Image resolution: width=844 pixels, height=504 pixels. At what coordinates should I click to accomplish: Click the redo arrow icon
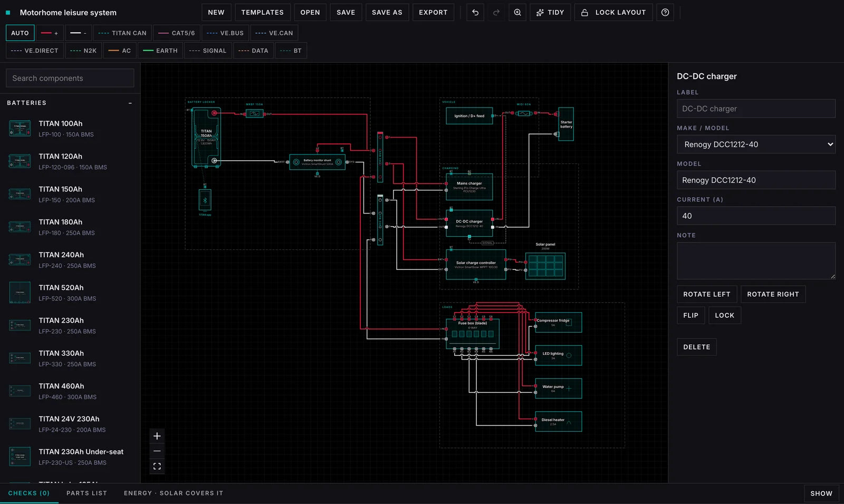point(496,12)
